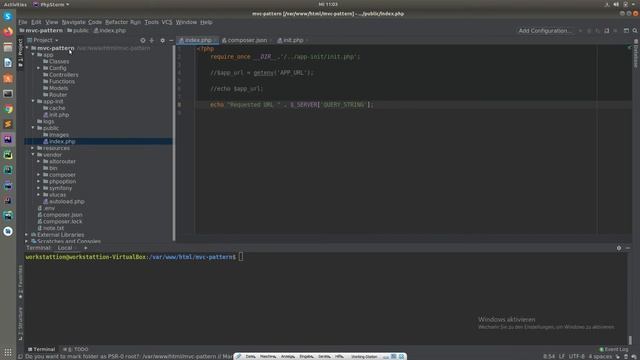Open Firefox from the Ubuntu dock
640x360 pixels.
pos(8,31)
